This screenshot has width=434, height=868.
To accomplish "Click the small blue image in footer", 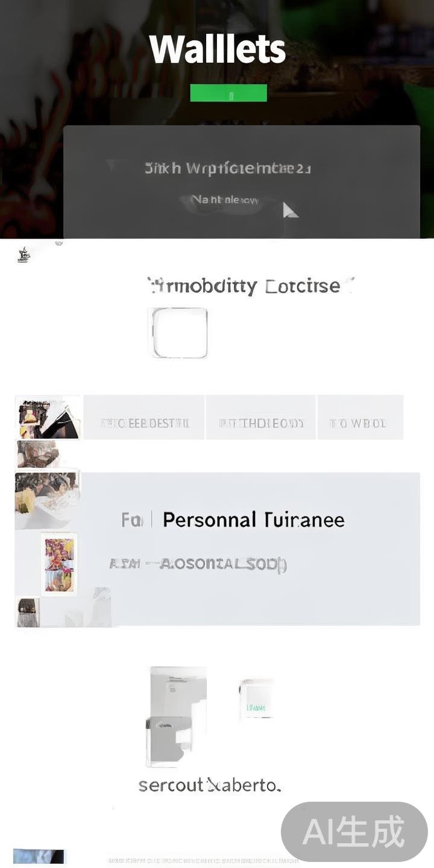I will pyautogui.click(x=39, y=856).
